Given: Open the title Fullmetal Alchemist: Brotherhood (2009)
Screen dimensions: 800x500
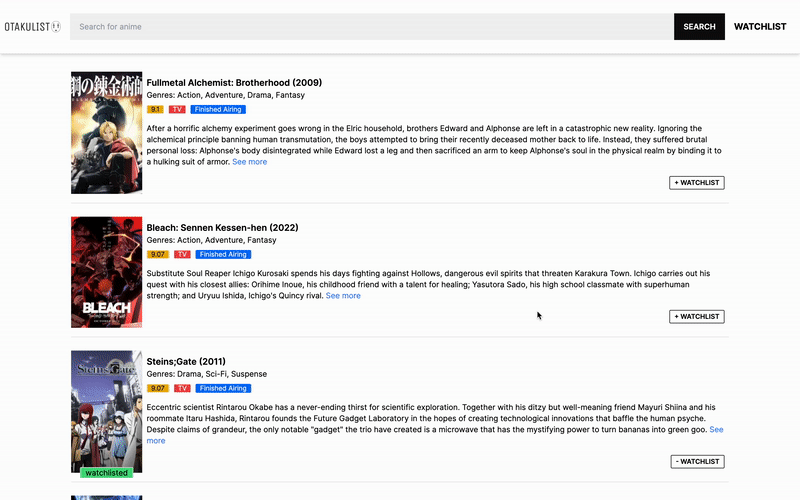Looking at the screenshot, I should [x=234, y=83].
